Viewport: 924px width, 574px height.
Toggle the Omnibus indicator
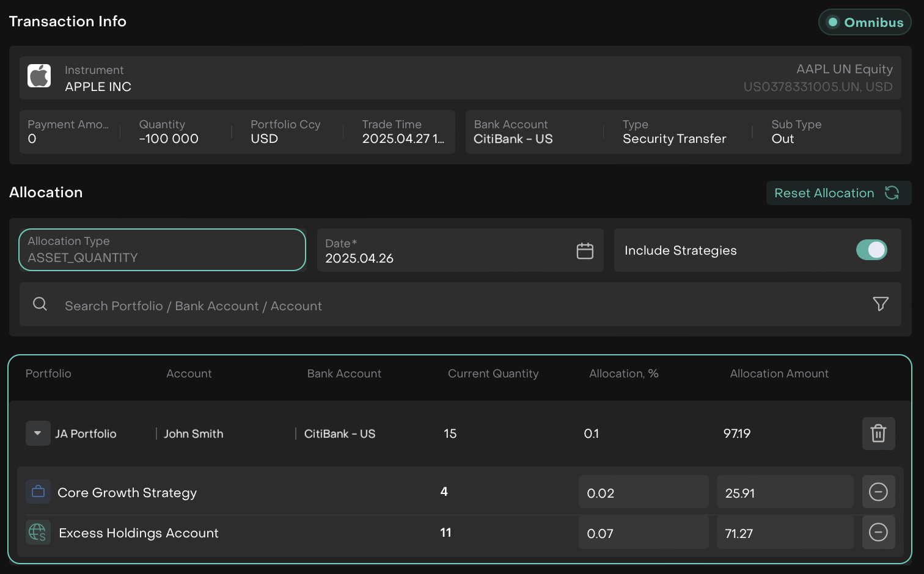865,23
